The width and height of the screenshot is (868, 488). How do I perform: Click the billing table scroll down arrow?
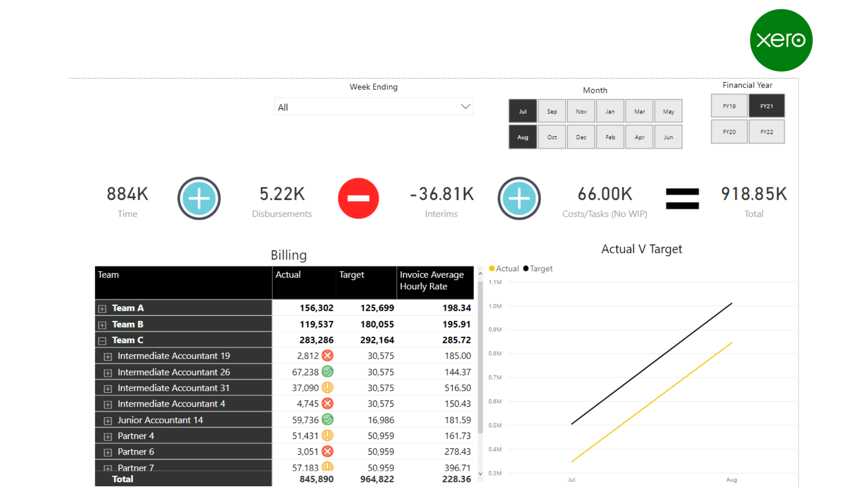tap(480, 474)
